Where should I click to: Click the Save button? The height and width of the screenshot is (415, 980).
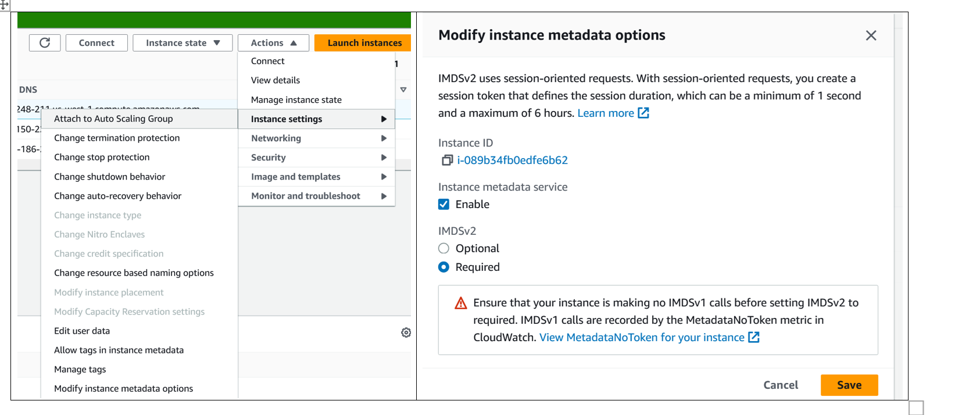[x=849, y=385]
